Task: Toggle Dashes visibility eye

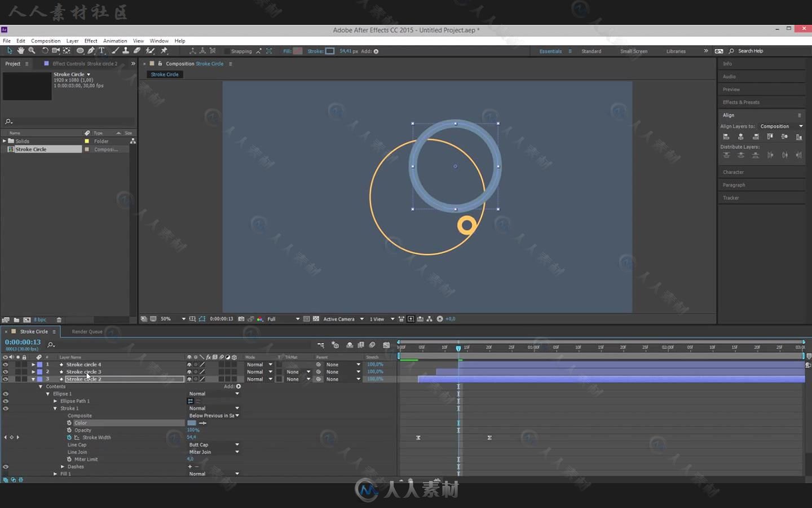Action: tap(5, 467)
